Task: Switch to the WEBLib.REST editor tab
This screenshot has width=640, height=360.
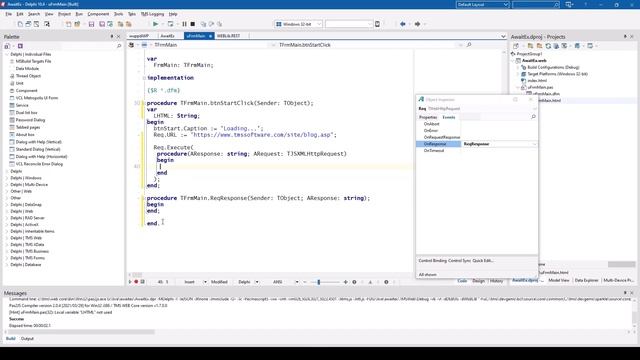Action: click(228, 36)
